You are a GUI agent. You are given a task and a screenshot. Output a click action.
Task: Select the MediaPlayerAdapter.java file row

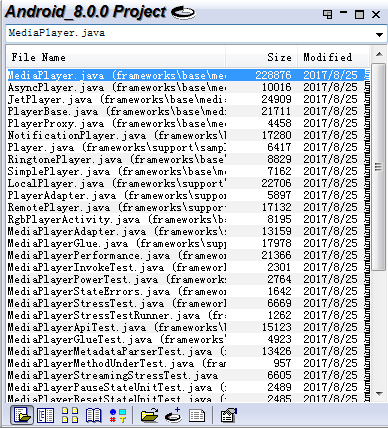pyautogui.click(x=188, y=231)
